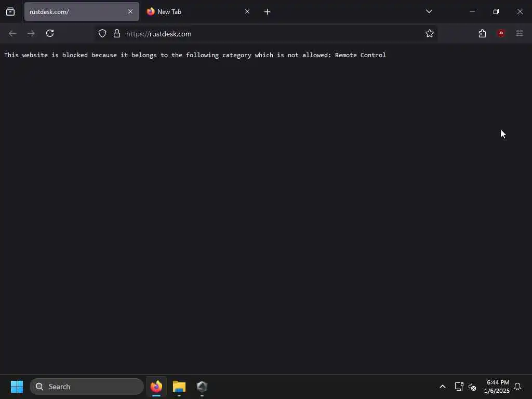Open the gray hexagon app on taskbar

point(202,387)
